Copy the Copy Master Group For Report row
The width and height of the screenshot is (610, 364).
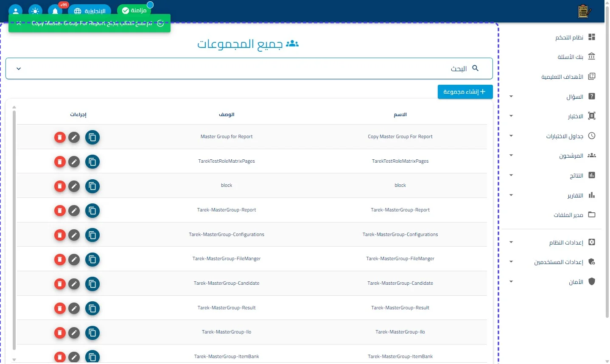(92, 137)
